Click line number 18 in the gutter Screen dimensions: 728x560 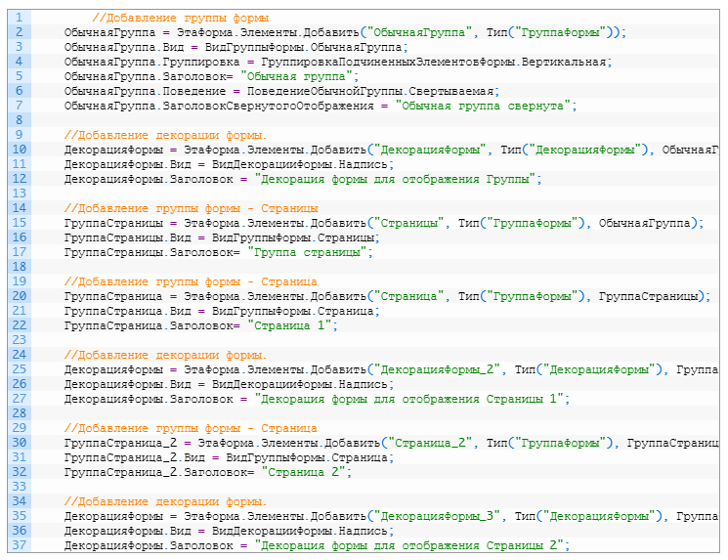[x=19, y=267]
